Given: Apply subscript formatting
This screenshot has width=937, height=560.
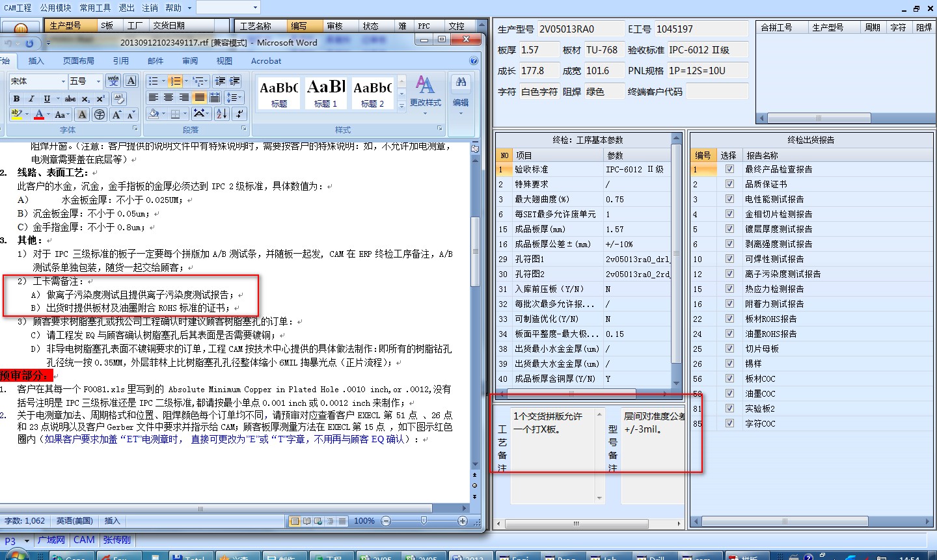Looking at the screenshot, I should pos(86,99).
